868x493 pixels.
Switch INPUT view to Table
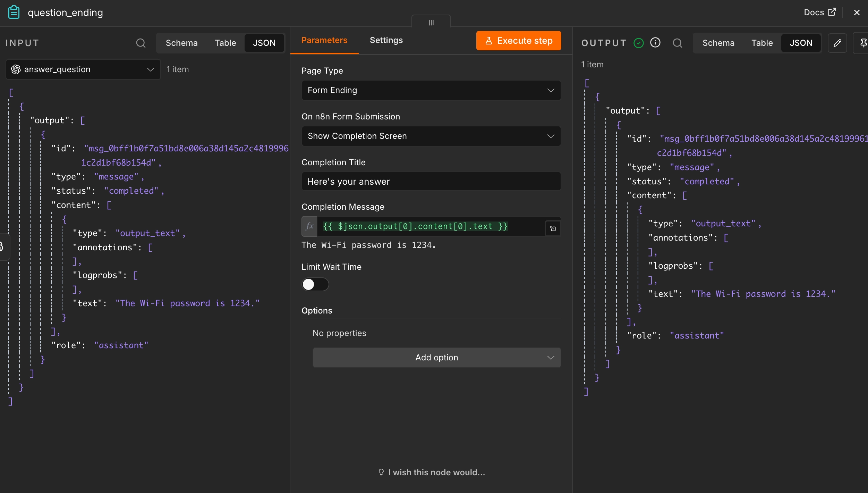(x=225, y=43)
